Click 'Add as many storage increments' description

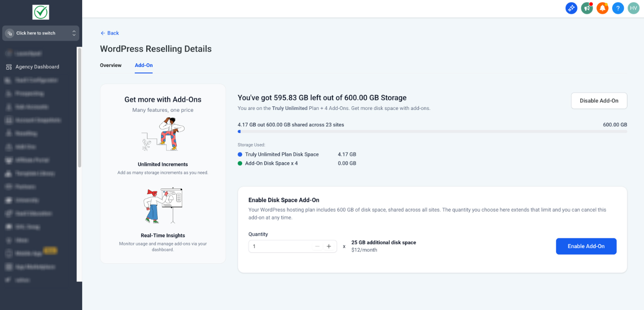pyautogui.click(x=163, y=173)
